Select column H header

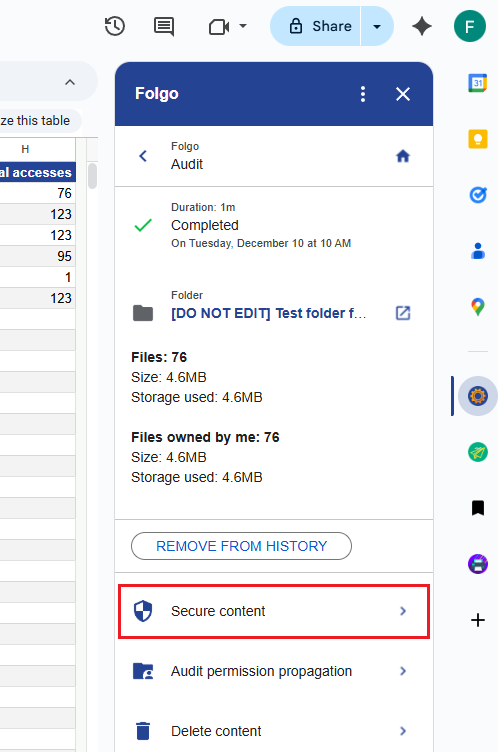point(37,149)
